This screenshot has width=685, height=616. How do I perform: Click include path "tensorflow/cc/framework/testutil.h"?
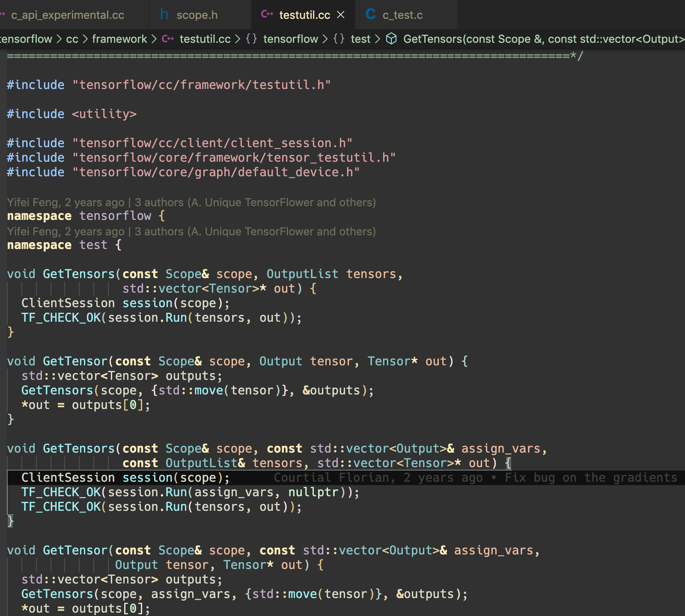201,85
